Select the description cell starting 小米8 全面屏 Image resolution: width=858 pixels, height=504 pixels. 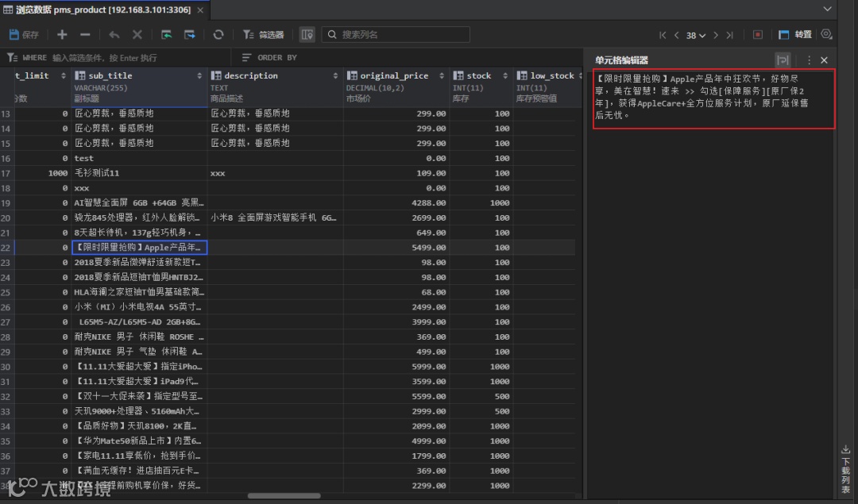point(276,217)
